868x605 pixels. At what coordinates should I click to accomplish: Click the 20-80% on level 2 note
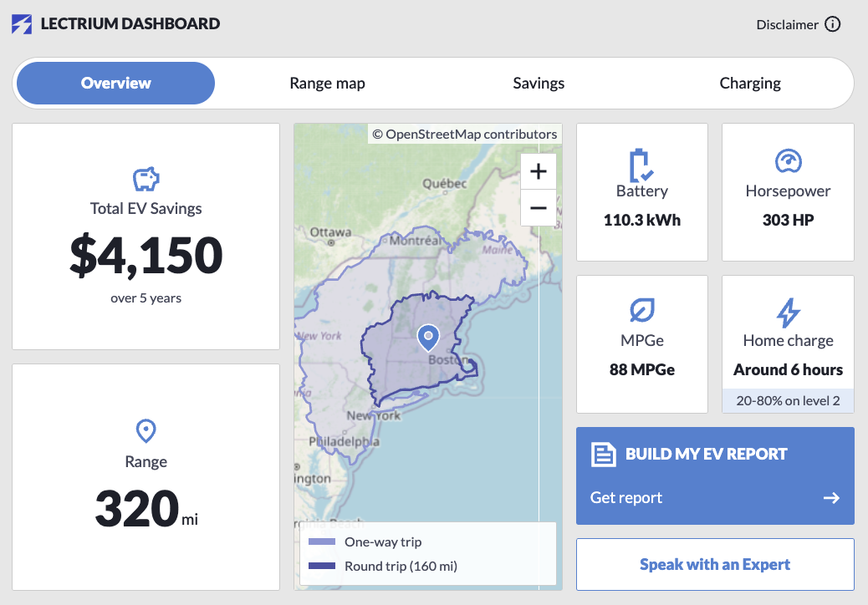point(789,400)
